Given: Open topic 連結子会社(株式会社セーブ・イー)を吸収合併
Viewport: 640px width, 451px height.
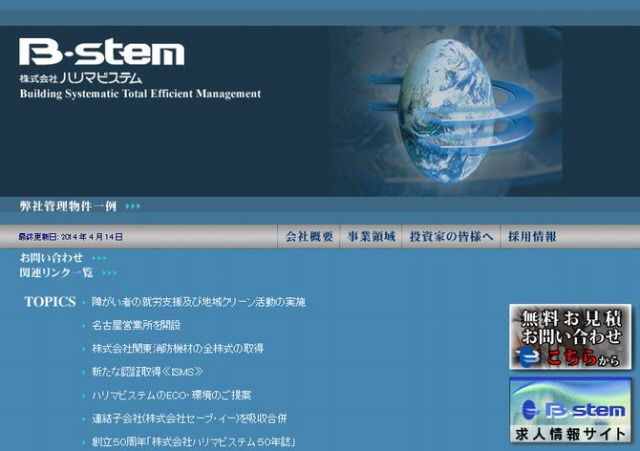Looking at the screenshot, I should point(189,419).
